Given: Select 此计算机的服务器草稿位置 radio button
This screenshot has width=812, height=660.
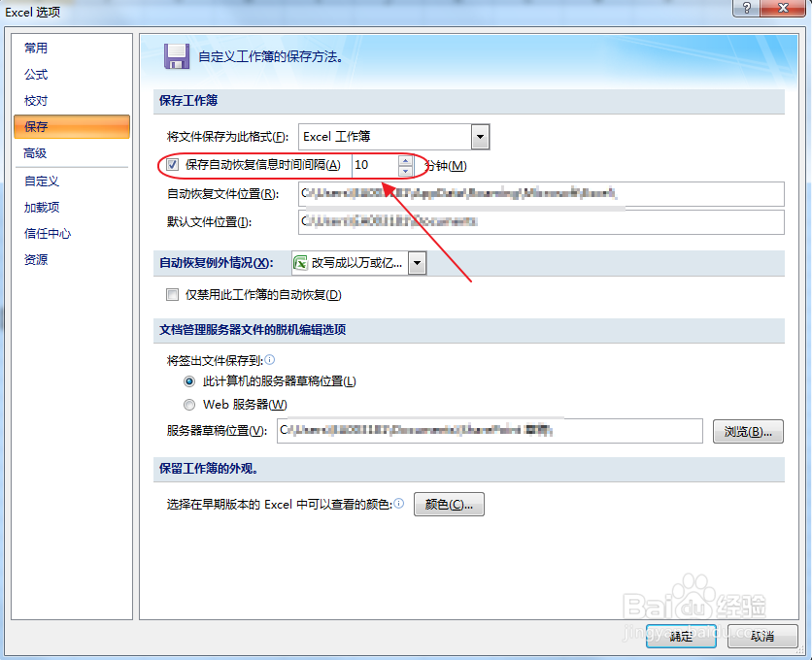Looking at the screenshot, I should tap(189, 381).
